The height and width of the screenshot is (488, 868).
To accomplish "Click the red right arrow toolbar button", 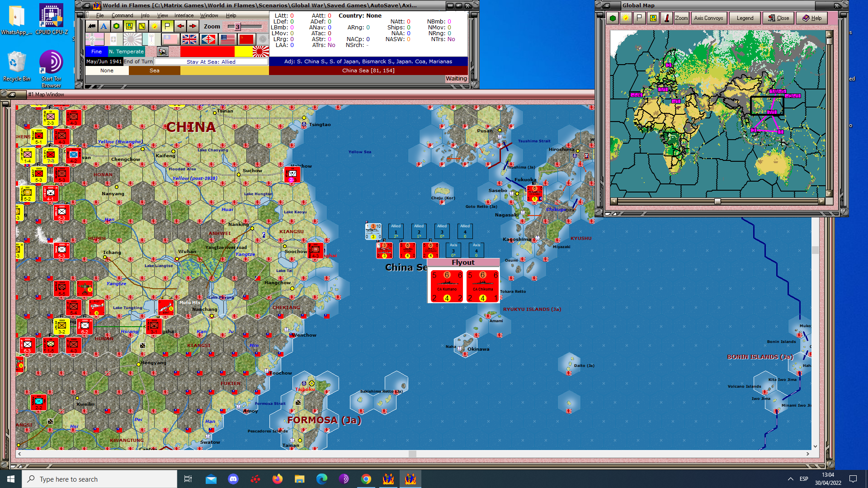I will click(193, 26).
